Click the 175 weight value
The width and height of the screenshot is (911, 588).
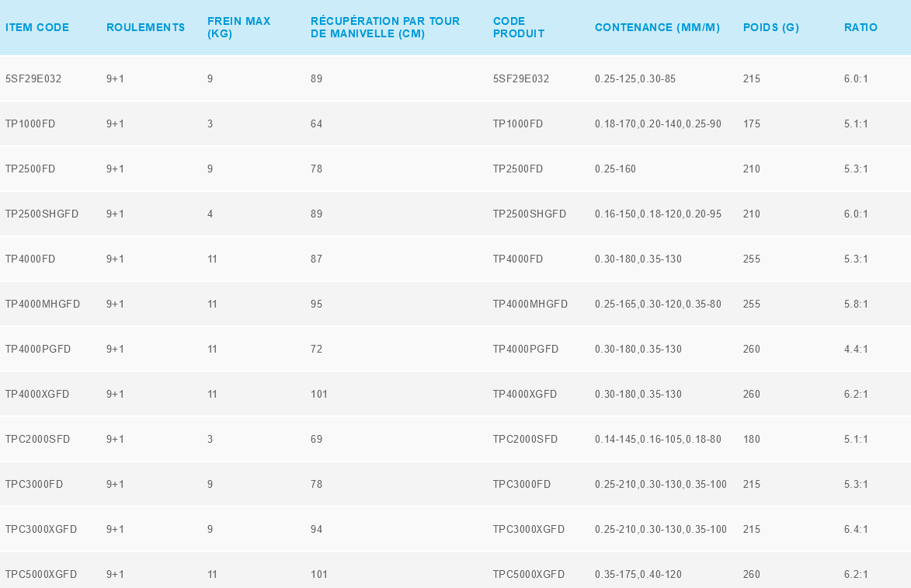click(x=751, y=124)
